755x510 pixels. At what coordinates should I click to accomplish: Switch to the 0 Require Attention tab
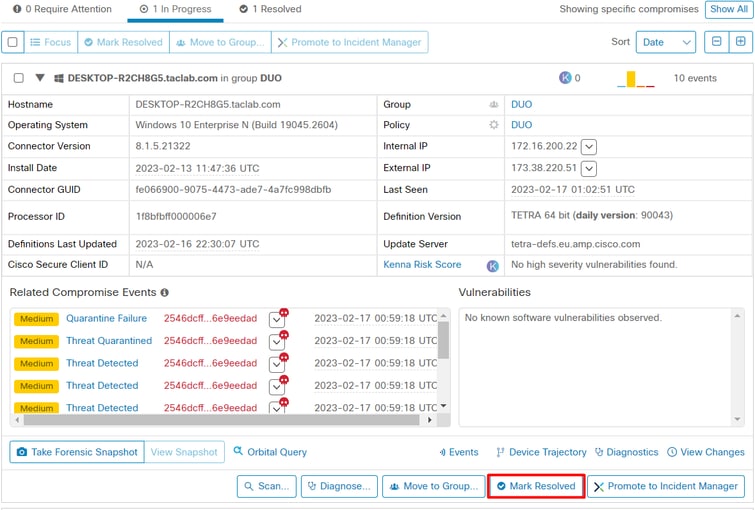click(62, 9)
